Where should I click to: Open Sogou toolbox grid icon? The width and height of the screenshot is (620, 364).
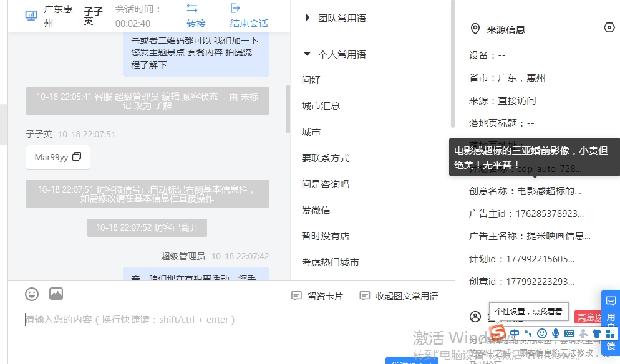coord(611,333)
